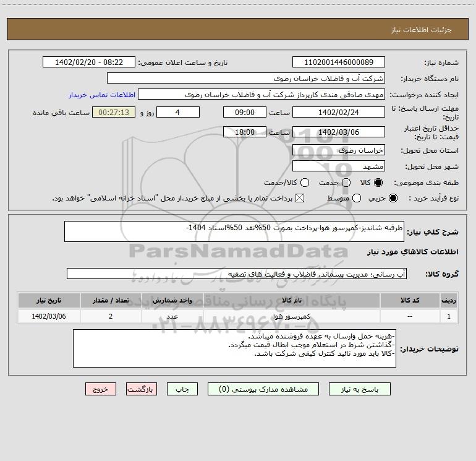Image resolution: width=476 pixels, height=461 pixels.
Task: Click the response deadline date 1402/02/24
Action: pos(339,112)
